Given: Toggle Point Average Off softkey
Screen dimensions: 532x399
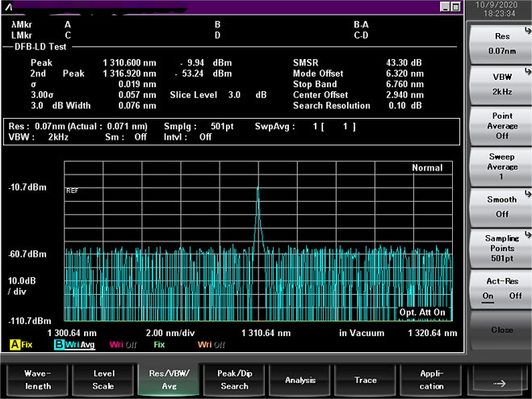Looking at the screenshot, I should pos(501,125).
